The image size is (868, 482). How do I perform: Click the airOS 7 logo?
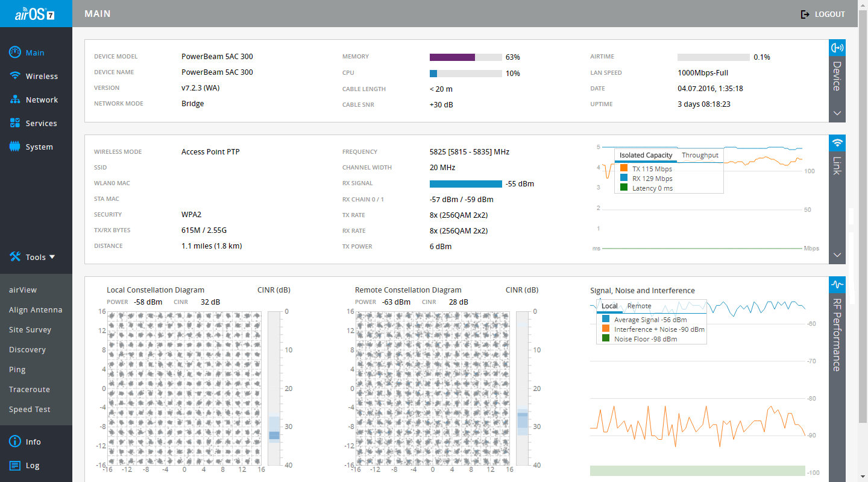(x=36, y=13)
